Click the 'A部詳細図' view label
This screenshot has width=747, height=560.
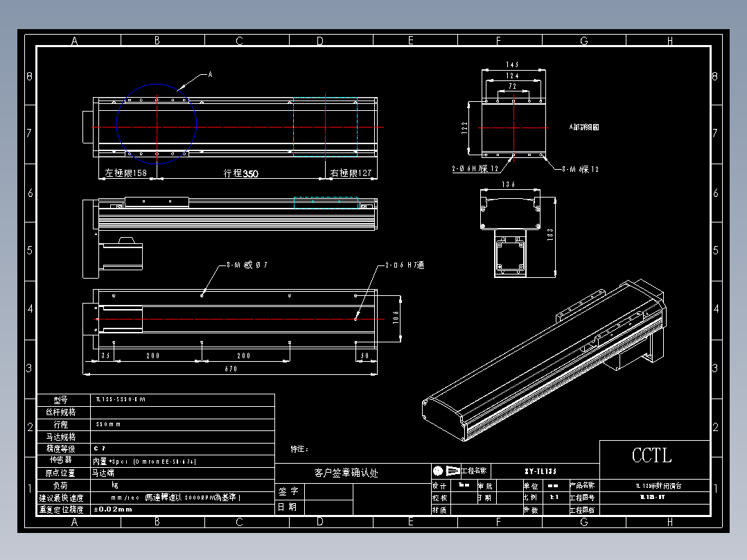[584, 128]
